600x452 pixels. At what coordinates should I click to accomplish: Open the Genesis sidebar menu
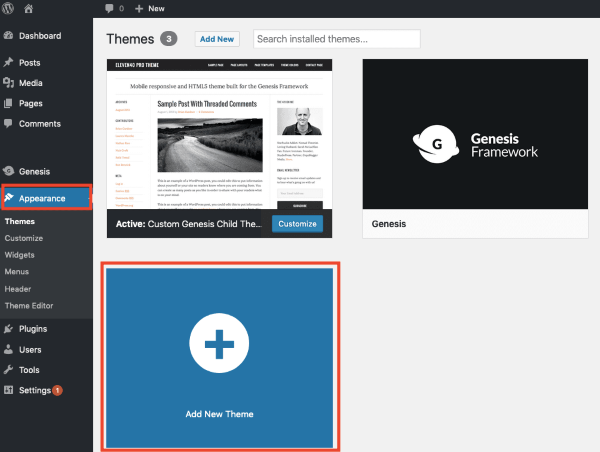(x=33, y=172)
